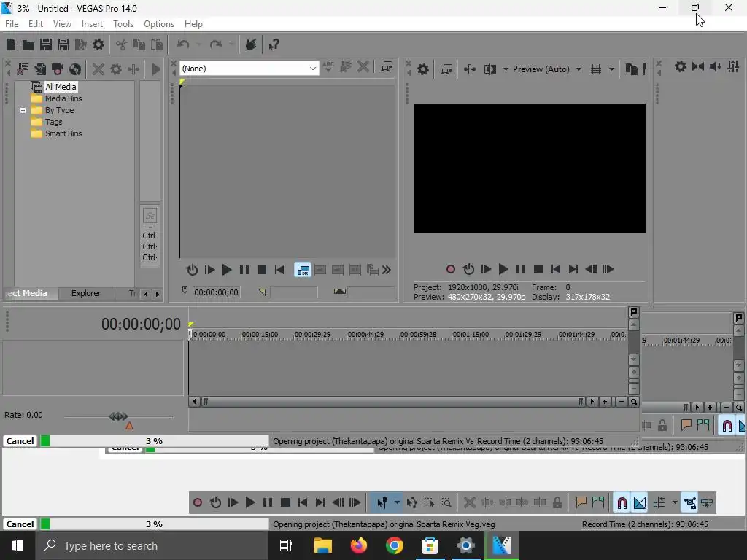Click the What's This help cursor icon
Screen dimensions: 747x560
click(274, 44)
